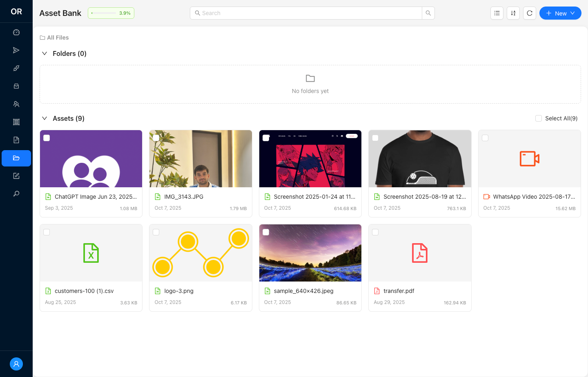Screen dimensions: 588x377
Task: Select the paper plane send icon in sidebar
Action: point(16,50)
